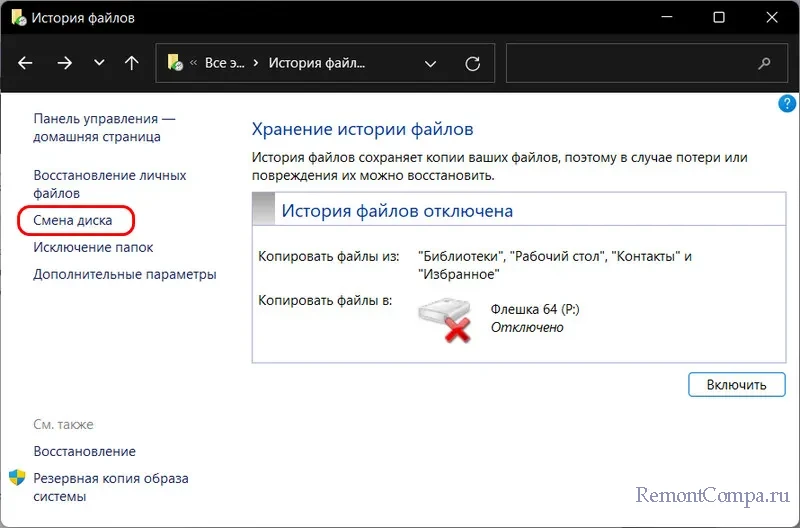800x528 pixels.
Task: Click the Forward navigation arrow
Action: click(x=64, y=63)
